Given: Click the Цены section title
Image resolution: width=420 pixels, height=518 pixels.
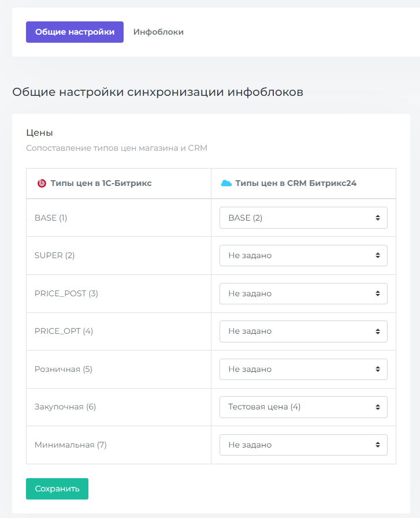Looking at the screenshot, I should click(39, 133).
